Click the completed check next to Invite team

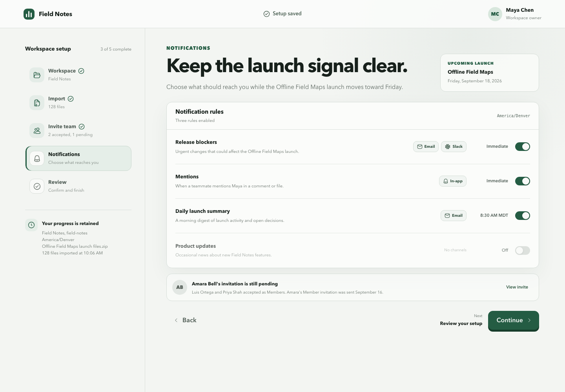pyautogui.click(x=82, y=127)
